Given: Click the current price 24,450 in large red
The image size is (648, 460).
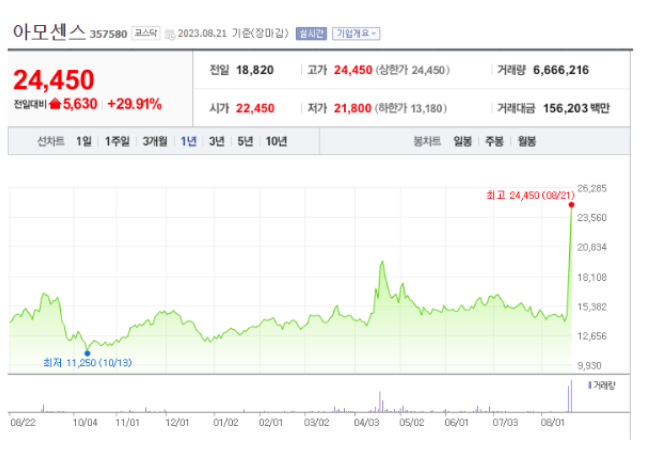Looking at the screenshot, I should 54,80.
